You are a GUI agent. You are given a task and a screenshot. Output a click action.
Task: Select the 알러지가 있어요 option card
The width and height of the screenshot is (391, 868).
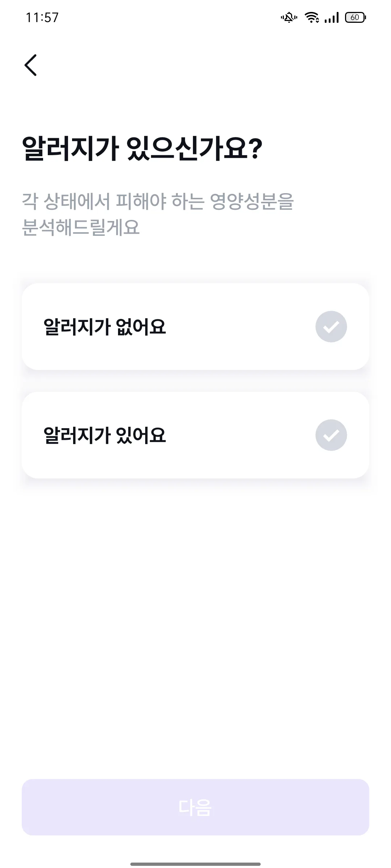(195, 435)
